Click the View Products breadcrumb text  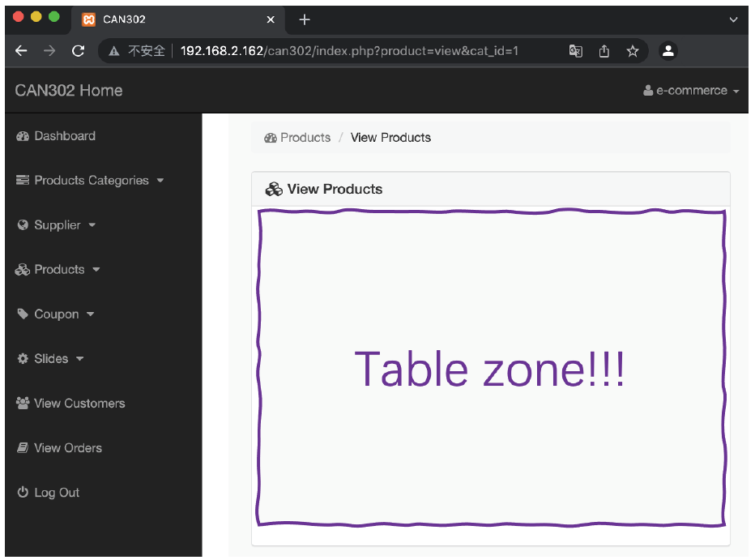[390, 138]
